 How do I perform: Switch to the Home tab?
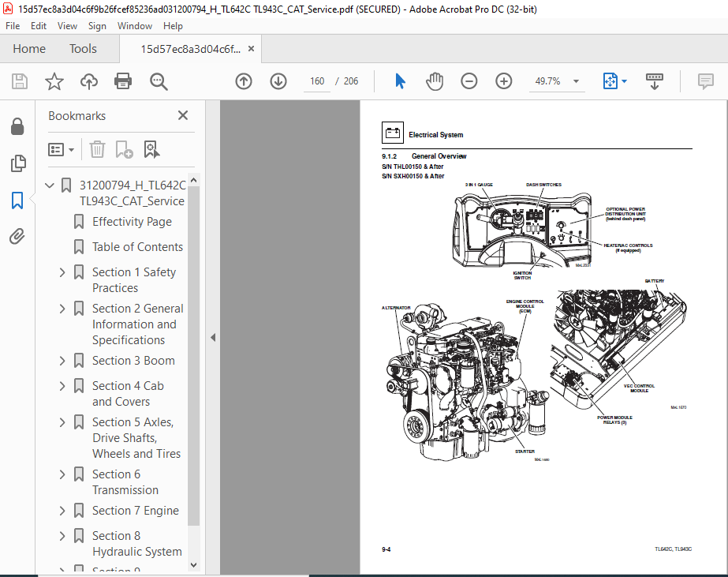point(29,48)
